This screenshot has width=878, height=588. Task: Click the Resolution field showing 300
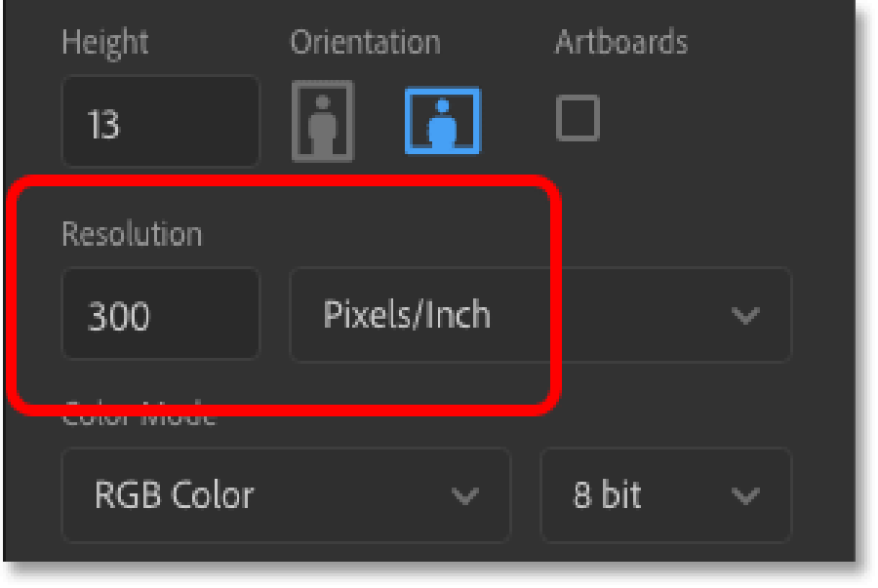click(x=161, y=313)
